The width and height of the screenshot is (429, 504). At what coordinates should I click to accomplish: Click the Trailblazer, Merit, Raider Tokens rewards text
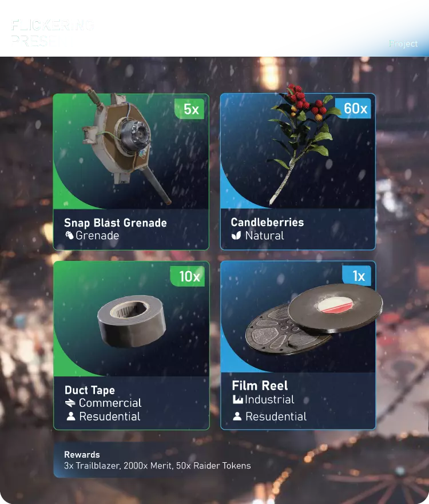157,466
